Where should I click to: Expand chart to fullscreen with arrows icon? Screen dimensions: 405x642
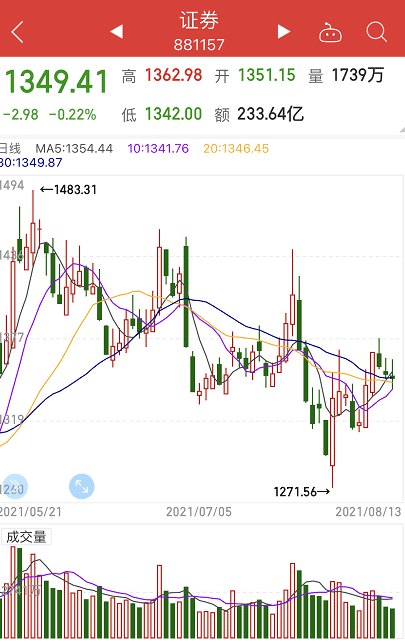[x=81, y=486]
